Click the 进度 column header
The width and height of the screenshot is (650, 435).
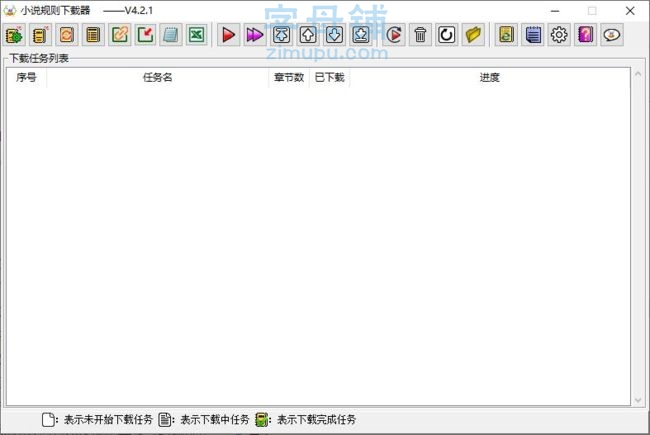(x=490, y=78)
